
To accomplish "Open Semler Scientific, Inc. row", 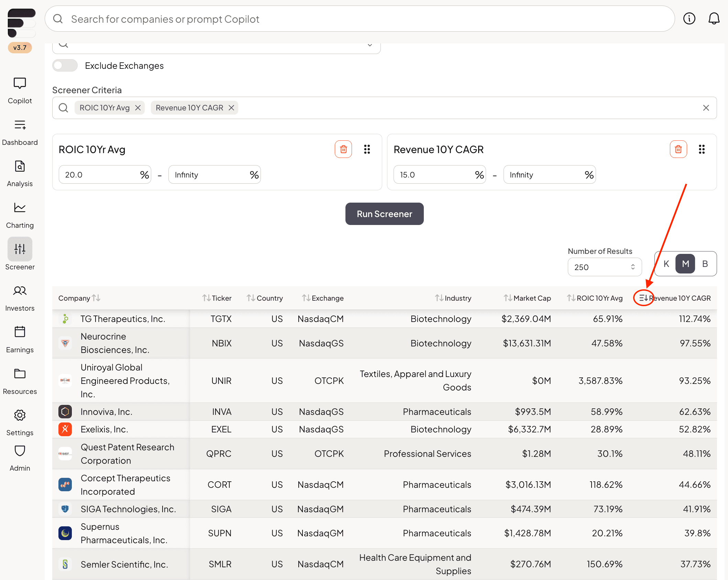I will tap(384, 564).
